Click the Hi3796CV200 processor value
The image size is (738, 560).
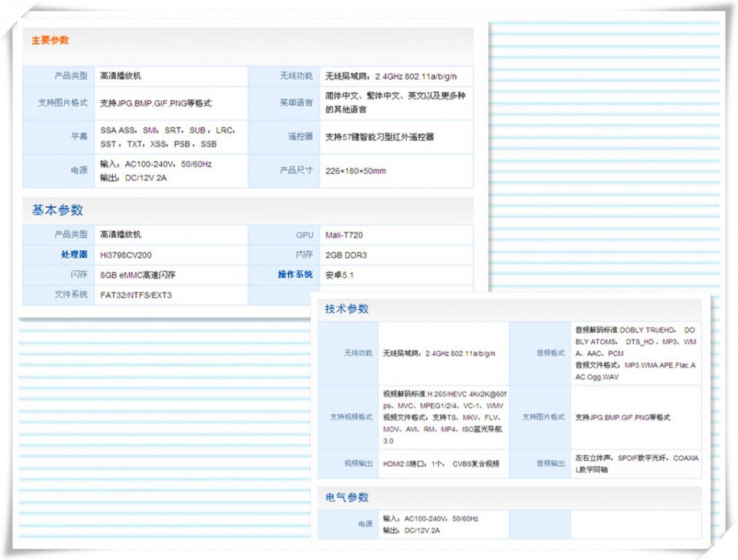pyautogui.click(x=125, y=254)
